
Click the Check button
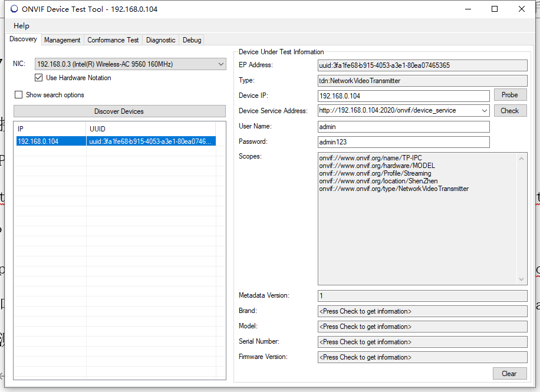tap(509, 111)
